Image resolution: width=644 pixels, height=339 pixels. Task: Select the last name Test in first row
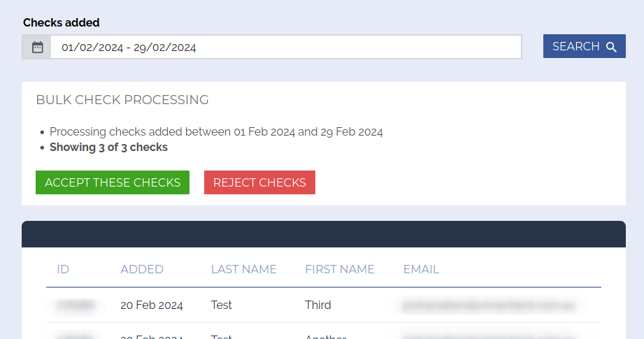click(x=222, y=305)
